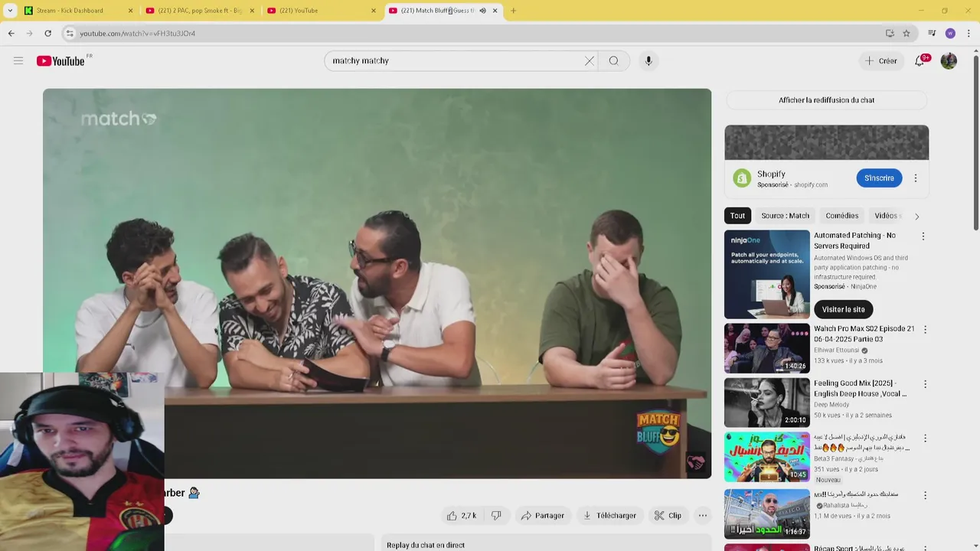Select the Vidéos filter chip
The image size is (980, 551).
tap(887, 216)
